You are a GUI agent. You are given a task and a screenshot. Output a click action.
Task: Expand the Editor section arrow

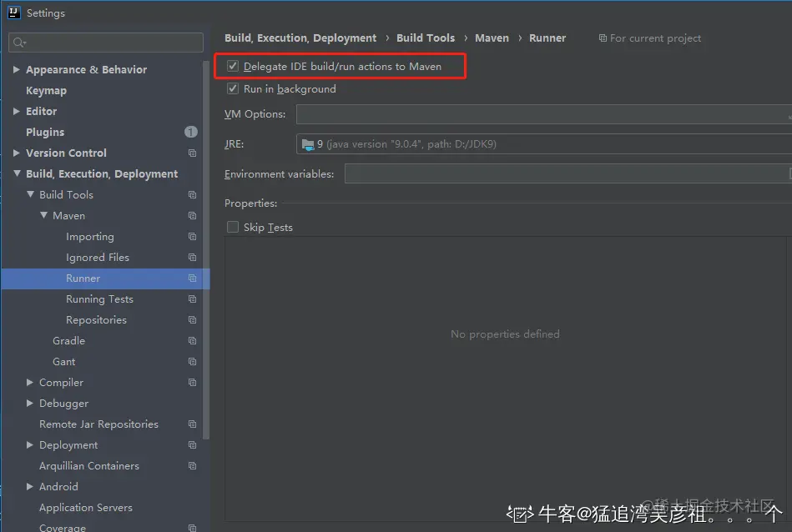tap(16, 111)
